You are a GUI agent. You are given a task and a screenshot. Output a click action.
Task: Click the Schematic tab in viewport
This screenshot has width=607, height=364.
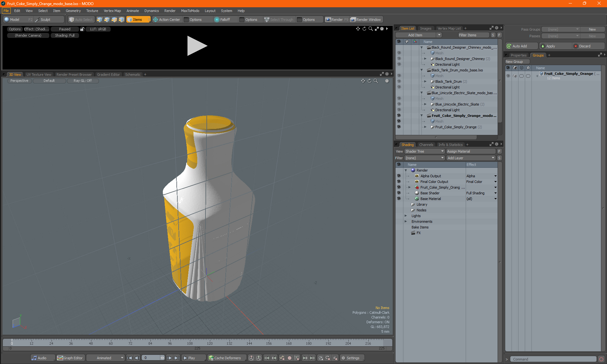click(x=133, y=74)
